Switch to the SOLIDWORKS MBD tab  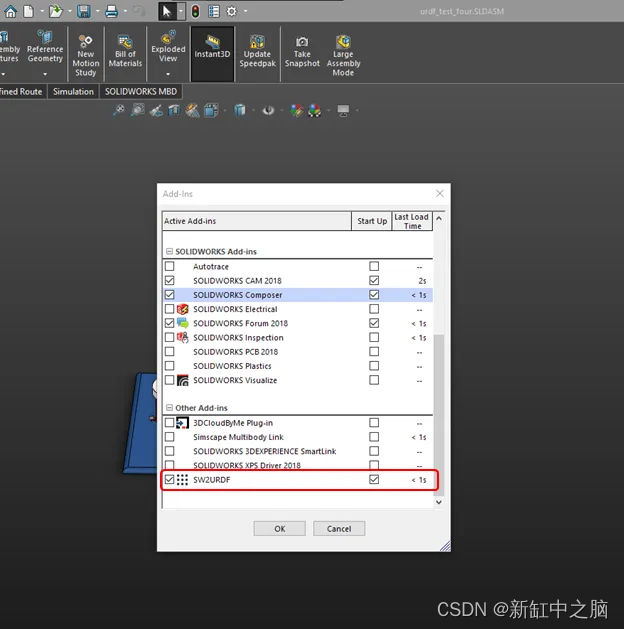(141, 92)
